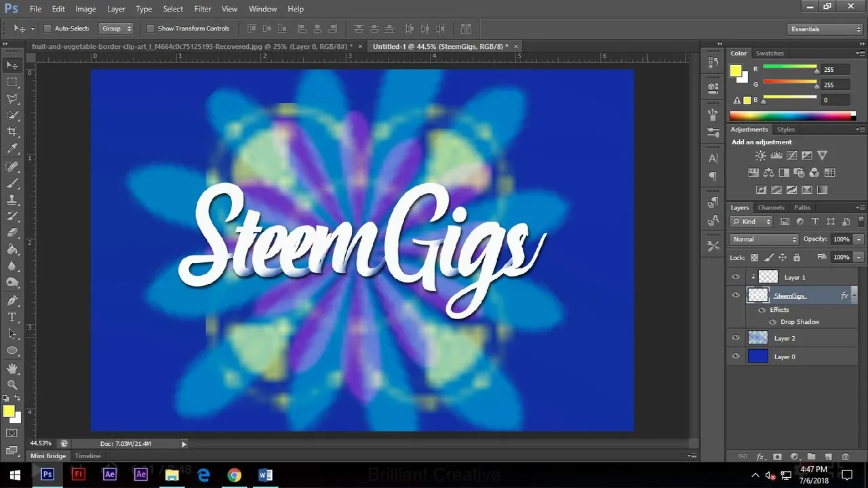Switch to the Channels tab
The image size is (868, 488).
click(771, 207)
